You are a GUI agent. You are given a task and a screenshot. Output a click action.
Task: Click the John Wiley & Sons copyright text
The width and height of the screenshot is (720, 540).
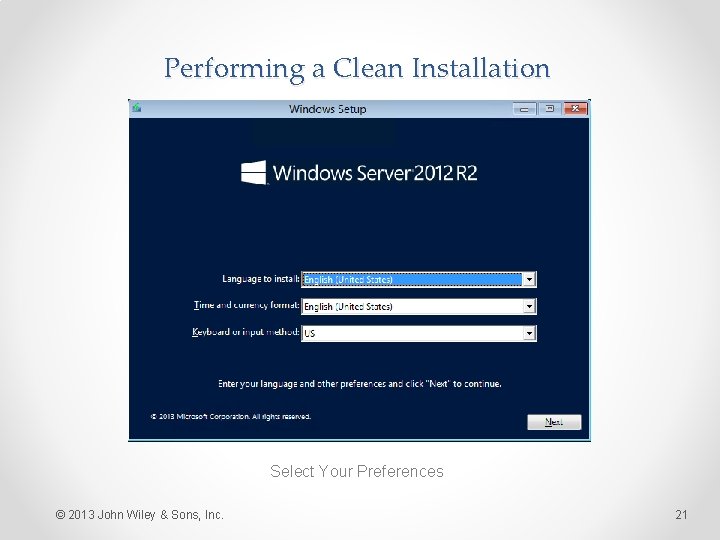tap(139, 515)
